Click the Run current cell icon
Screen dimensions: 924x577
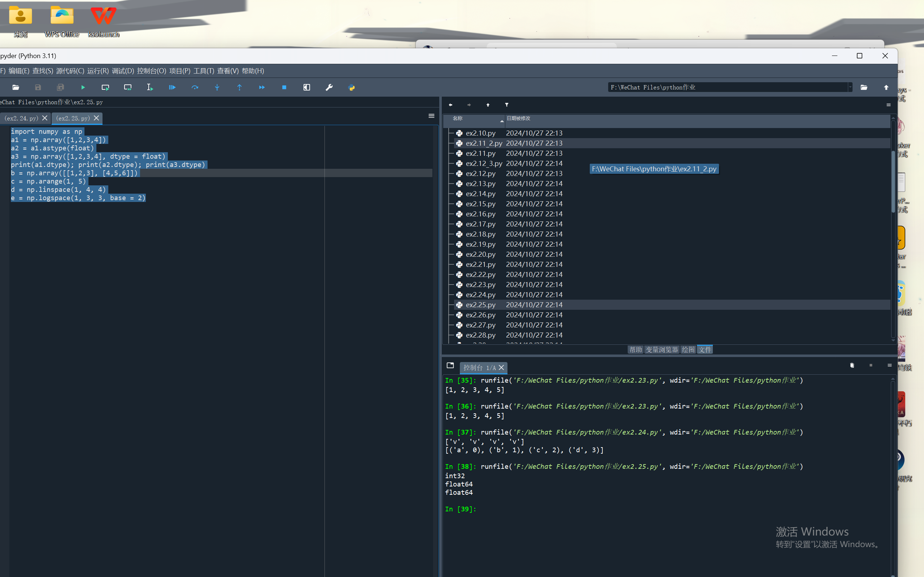[105, 87]
